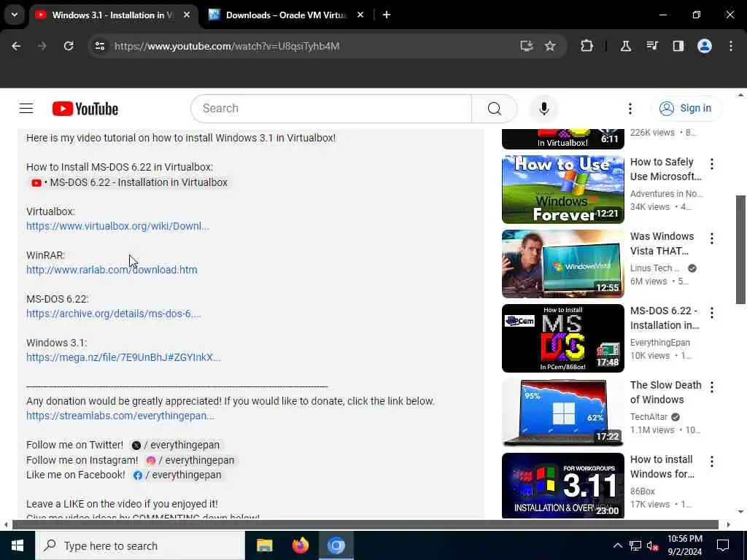Open 'How to Use Windows Forever' thumbnail
Screen dimensions: 747x560
point(562,190)
